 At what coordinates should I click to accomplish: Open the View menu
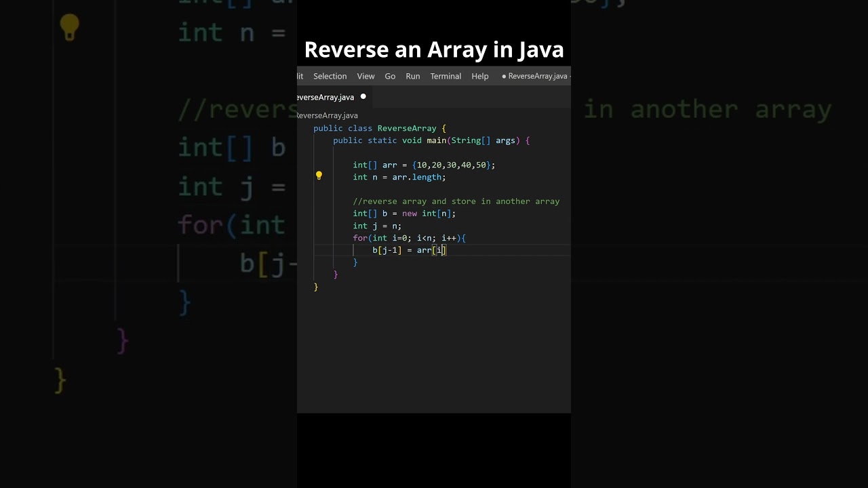(x=366, y=76)
